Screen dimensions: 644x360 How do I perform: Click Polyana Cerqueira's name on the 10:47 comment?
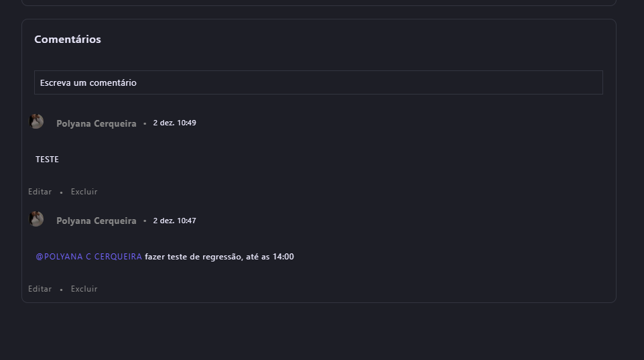pos(96,221)
